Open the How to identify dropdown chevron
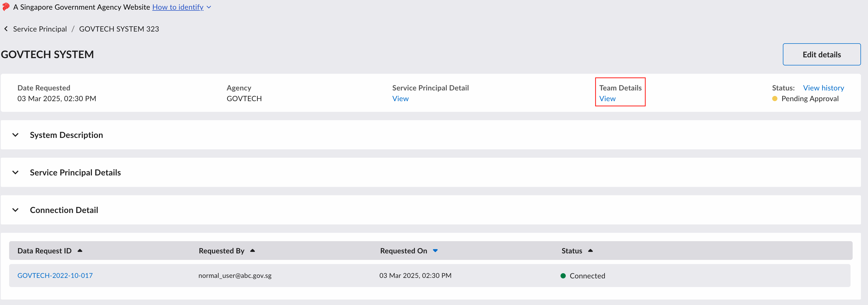Screen dimensions: 868x305 (x=209, y=7)
